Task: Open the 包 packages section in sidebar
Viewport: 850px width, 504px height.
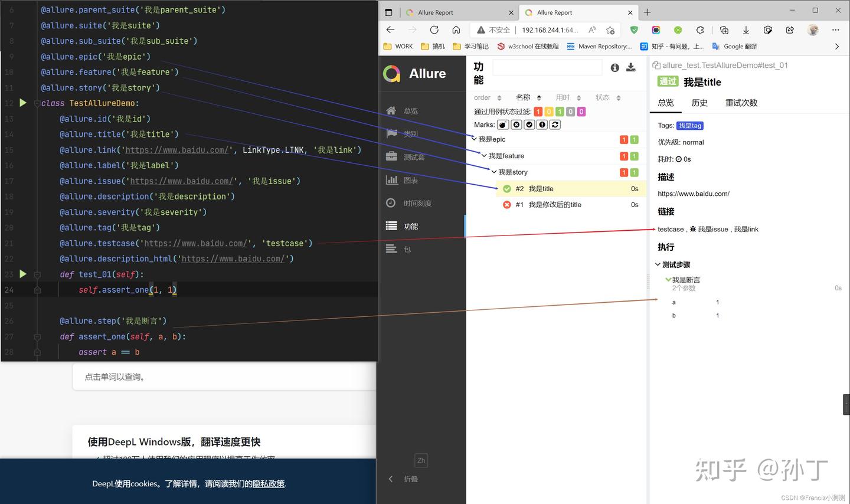Action: (407, 249)
